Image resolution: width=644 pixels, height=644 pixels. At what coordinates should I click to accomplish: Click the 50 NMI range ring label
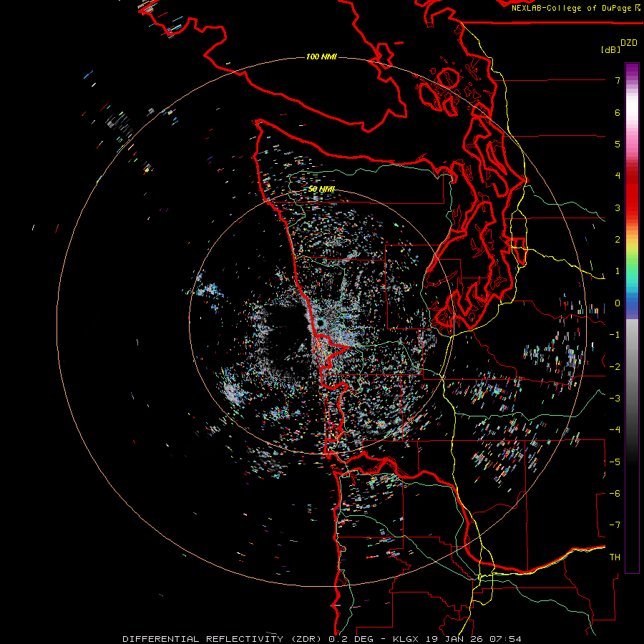coord(321,190)
